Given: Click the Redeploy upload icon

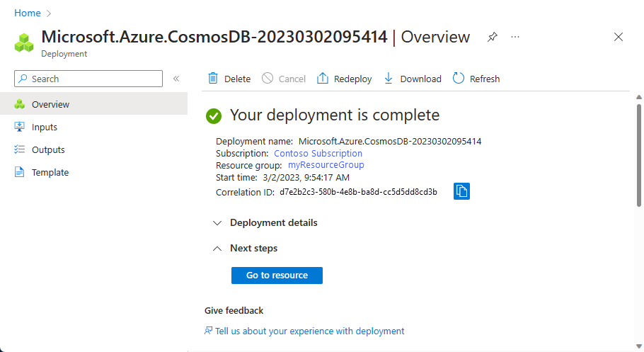Looking at the screenshot, I should tap(323, 79).
